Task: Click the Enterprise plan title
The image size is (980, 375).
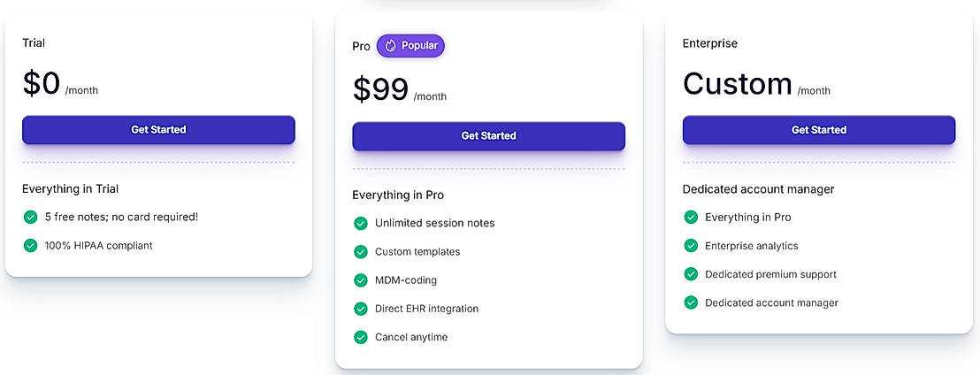Action: coord(709,43)
